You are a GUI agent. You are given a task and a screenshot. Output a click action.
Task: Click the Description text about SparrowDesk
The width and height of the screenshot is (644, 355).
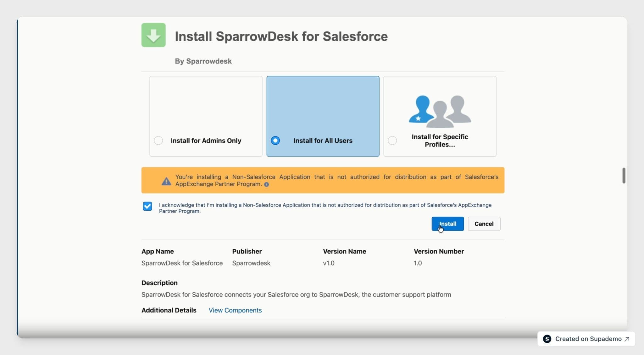tap(296, 295)
